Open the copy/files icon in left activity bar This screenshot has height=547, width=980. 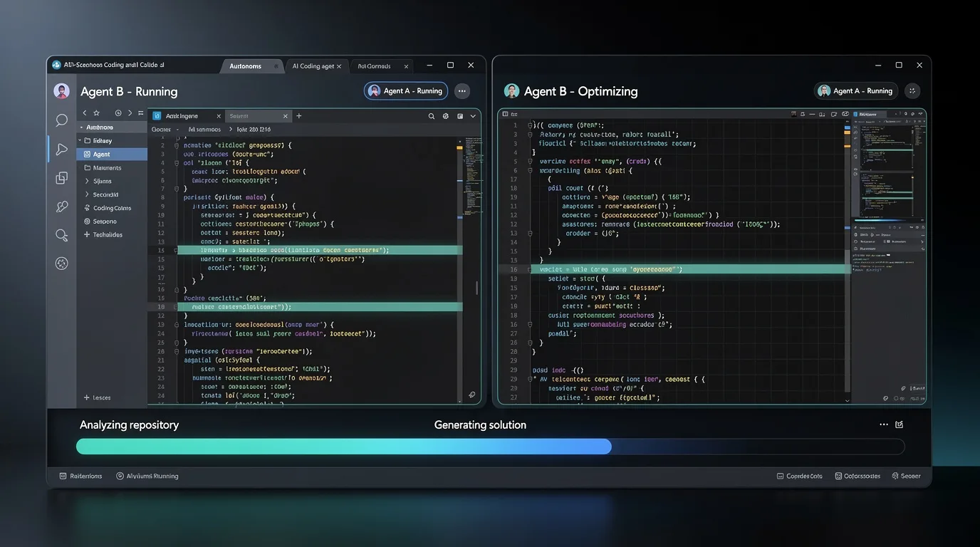click(x=62, y=178)
